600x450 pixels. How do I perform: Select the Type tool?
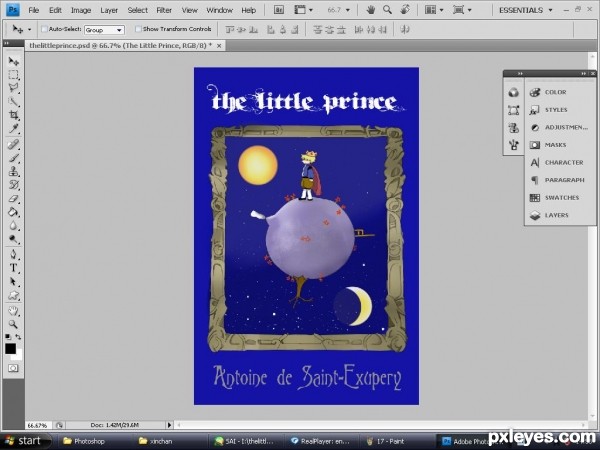coord(13,268)
